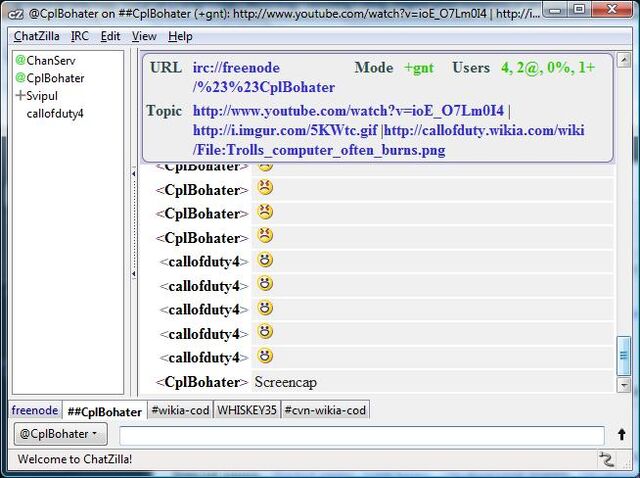The image size is (640, 478).
Task: Open the i.imgur.com 5KWtc.gif link
Action: click(285, 130)
